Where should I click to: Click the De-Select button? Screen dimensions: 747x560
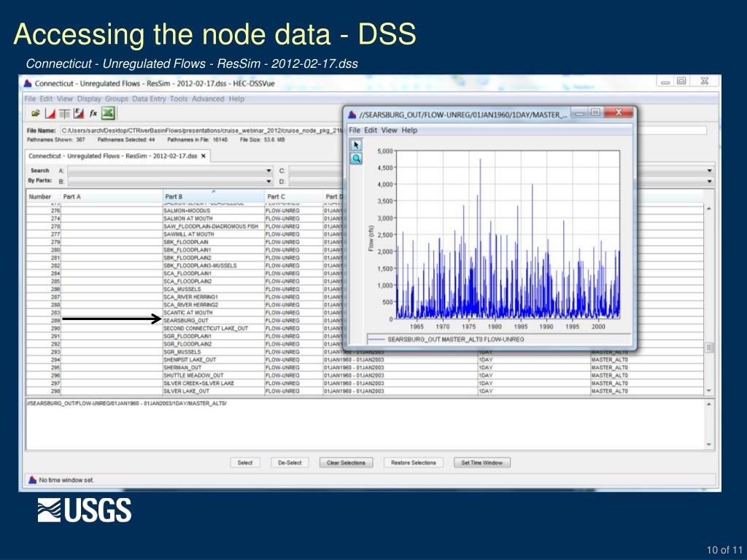pos(290,462)
